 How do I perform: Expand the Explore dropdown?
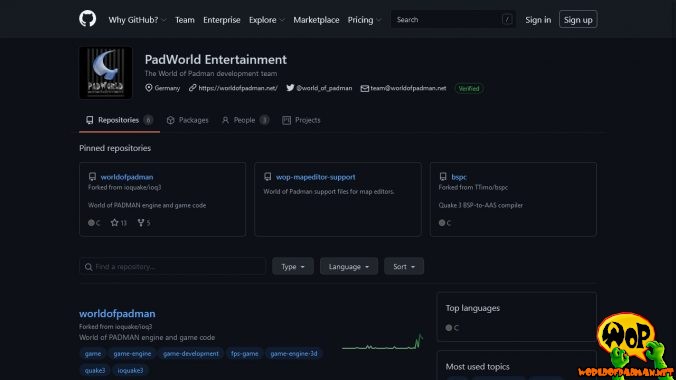(266, 20)
